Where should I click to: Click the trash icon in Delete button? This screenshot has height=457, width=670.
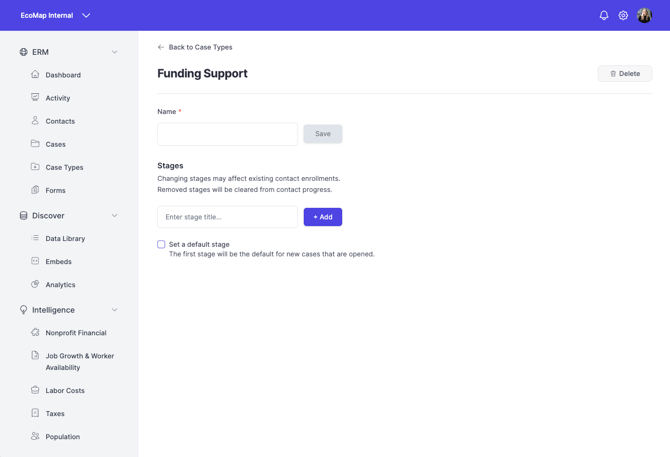[613, 73]
